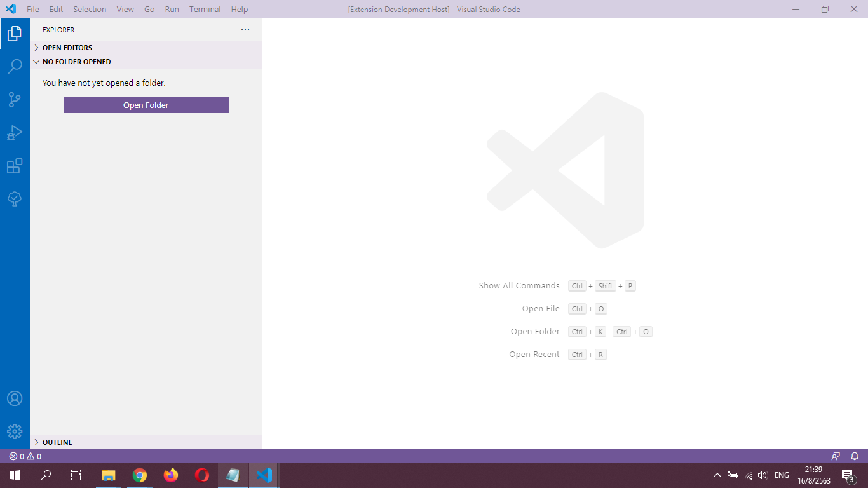The image size is (868, 488).
Task: Click the feedback icon in status bar
Action: tap(836, 456)
